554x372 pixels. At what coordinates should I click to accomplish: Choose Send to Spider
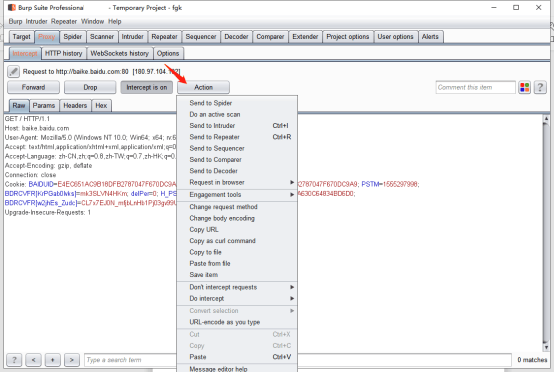pyautogui.click(x=237, y=103)
